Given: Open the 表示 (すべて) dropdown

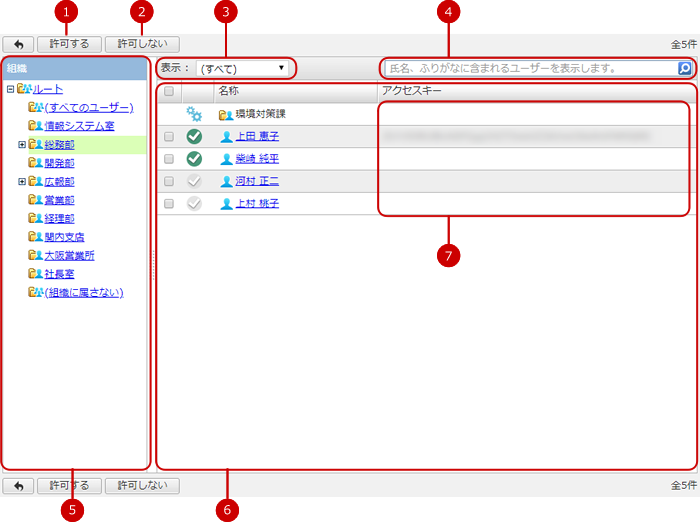Looking at the screenshot, I should tap(243, 69).
